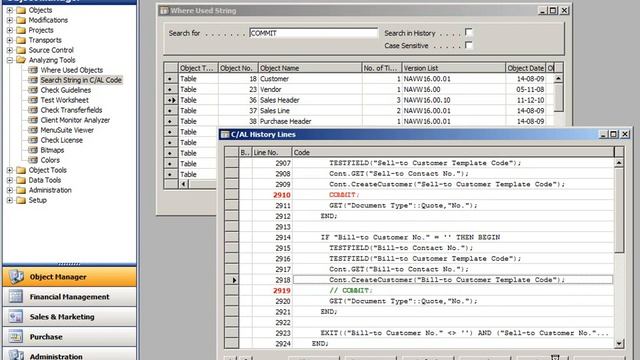
Task: Expand the Objects folder node
Action: [x=10, y=10]
